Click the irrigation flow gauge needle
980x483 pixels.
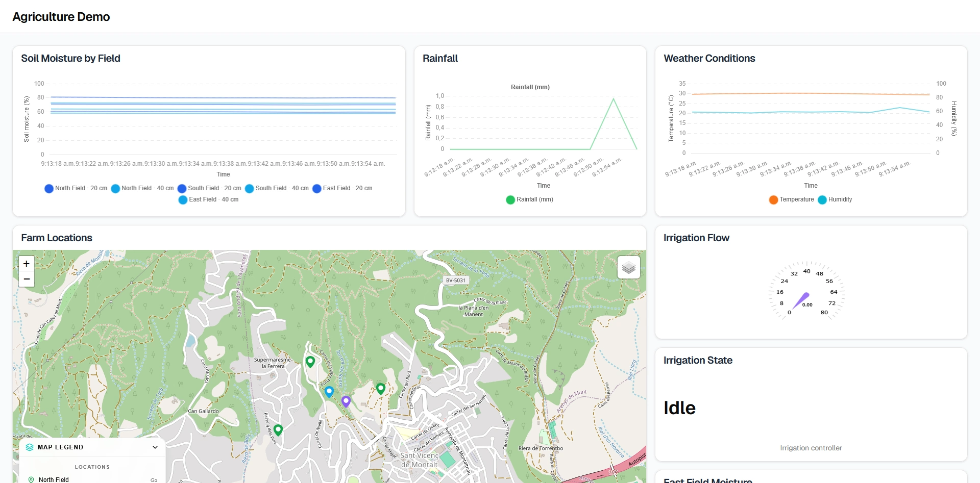(801, 300)
